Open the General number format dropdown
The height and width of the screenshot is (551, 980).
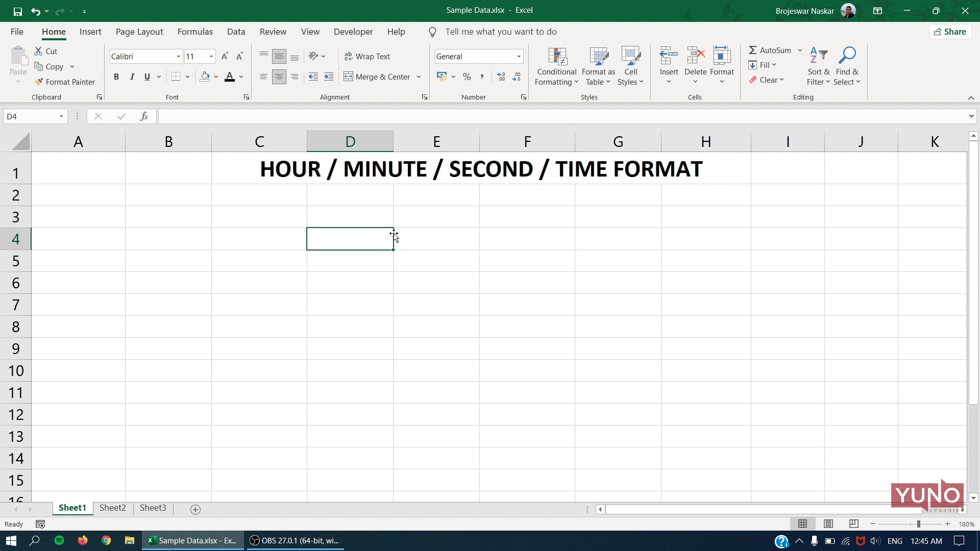pos(519,56)
